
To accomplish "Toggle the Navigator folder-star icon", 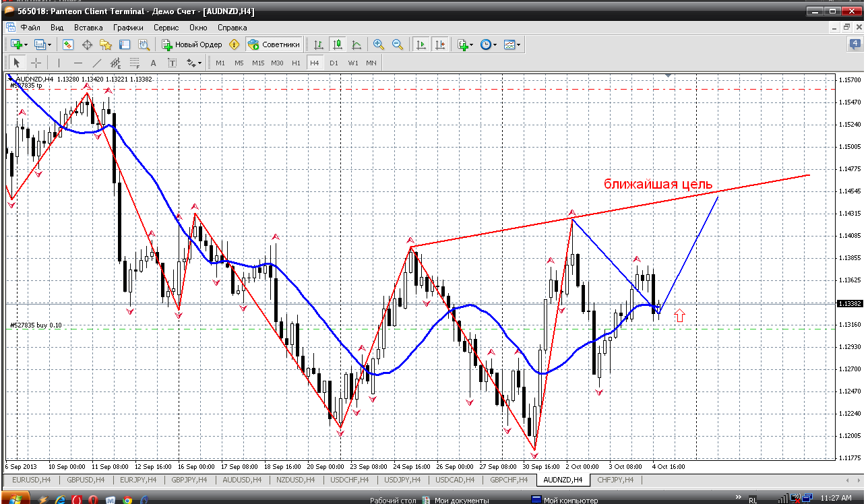I will pyautogui.click(x=106, y=44).
